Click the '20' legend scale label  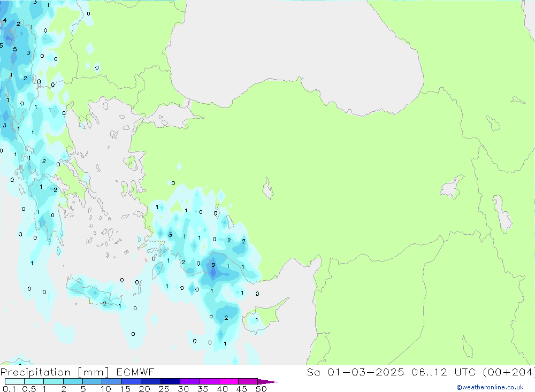coord(144,389)
